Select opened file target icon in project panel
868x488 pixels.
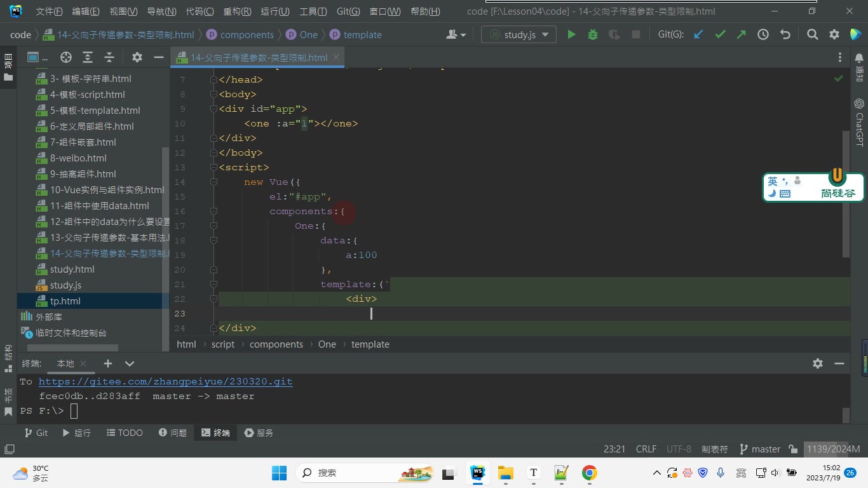coord(66,57)
